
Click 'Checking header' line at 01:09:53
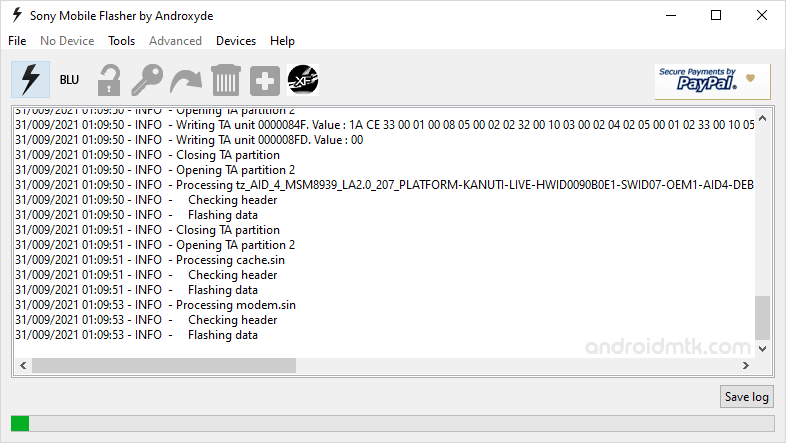coord(146,320)
